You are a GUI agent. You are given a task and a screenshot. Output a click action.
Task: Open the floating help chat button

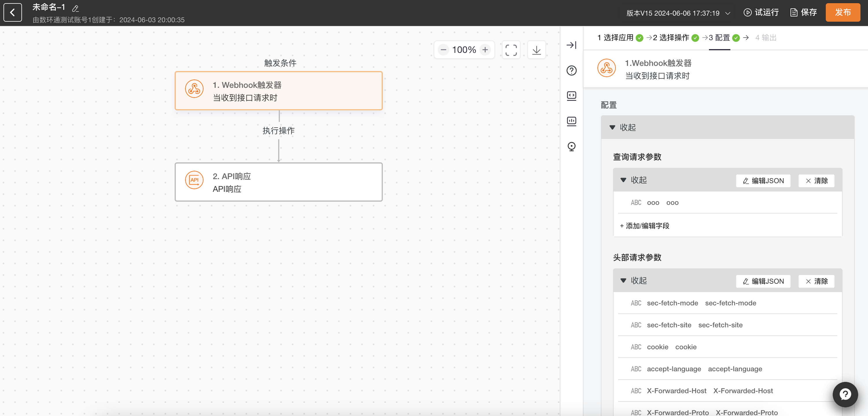pos(845,394)
